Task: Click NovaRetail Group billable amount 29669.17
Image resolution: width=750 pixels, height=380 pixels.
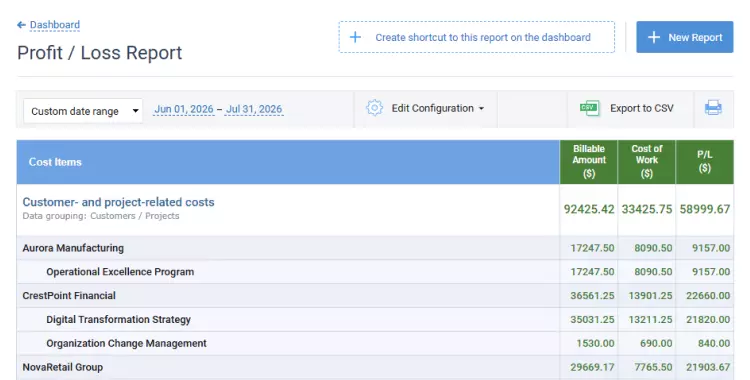Action: pyautogui.click(x=592, y=368)
